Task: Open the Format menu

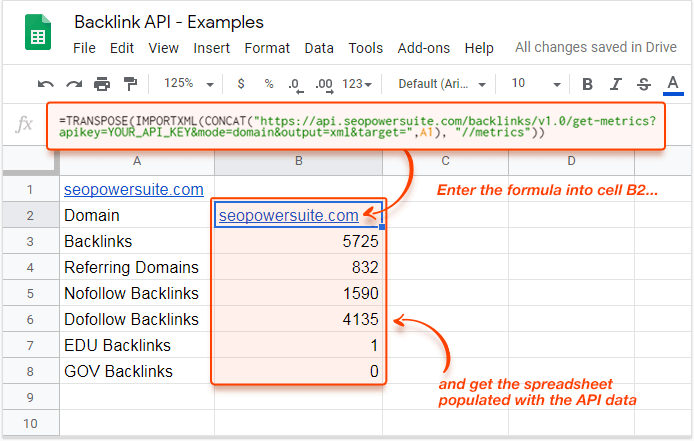Action: [x=267, y=48]
